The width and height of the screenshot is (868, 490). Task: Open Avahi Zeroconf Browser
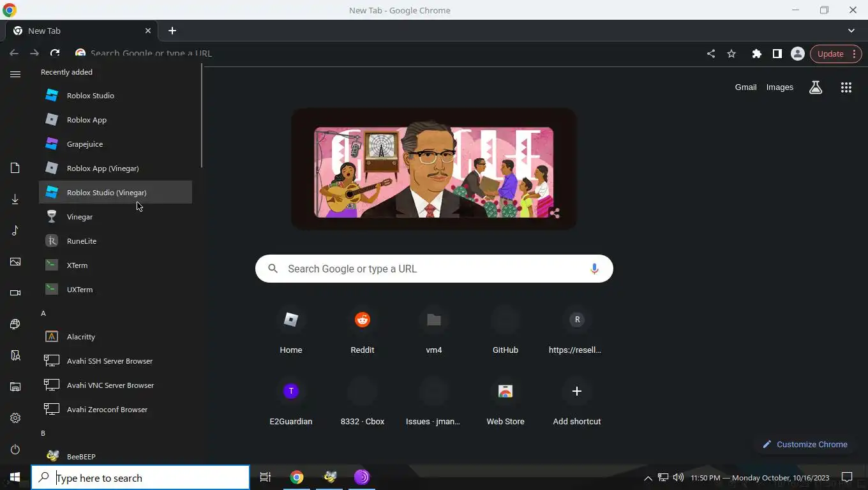click(115, 410)
